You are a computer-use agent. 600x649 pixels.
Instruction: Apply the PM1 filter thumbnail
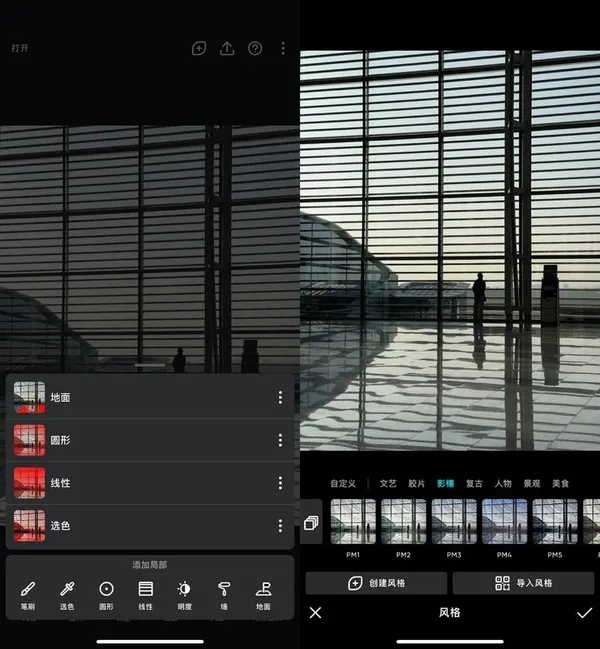click(x=353, y=522)
